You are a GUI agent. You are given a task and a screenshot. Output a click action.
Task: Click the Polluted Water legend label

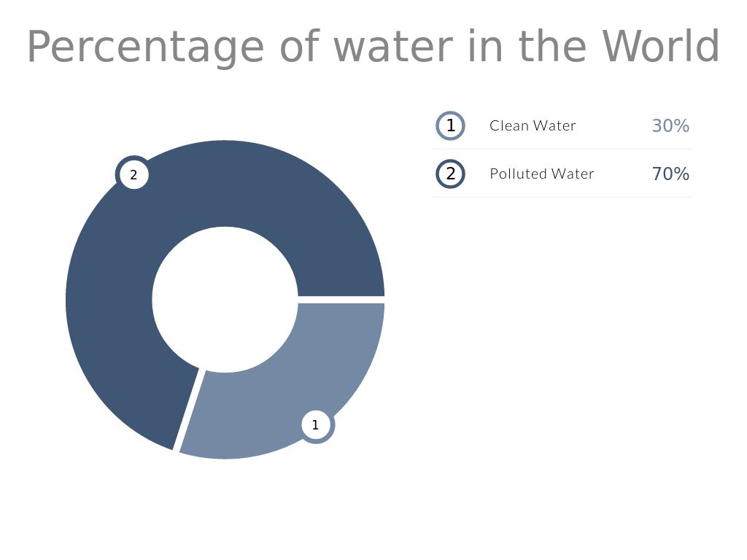coord(541,174)
